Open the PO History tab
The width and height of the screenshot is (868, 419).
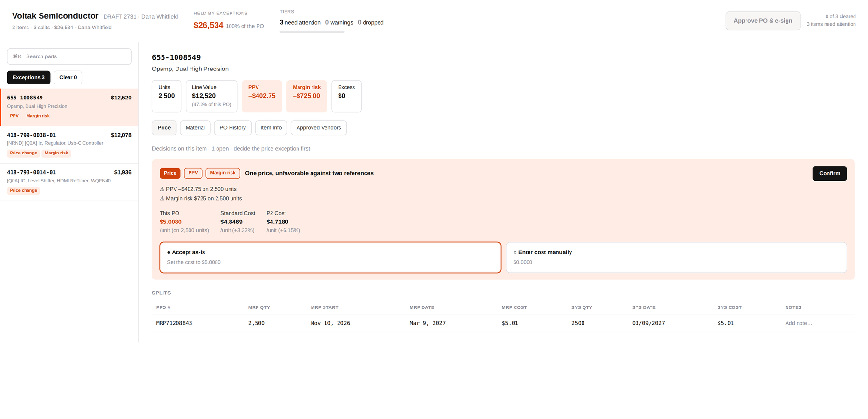(x=232, y=128)
